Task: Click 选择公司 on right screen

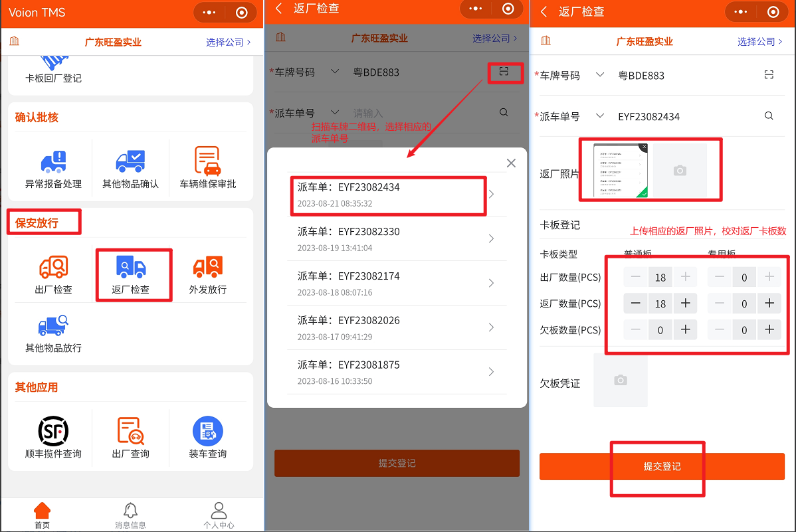Action: click(760, 42)
